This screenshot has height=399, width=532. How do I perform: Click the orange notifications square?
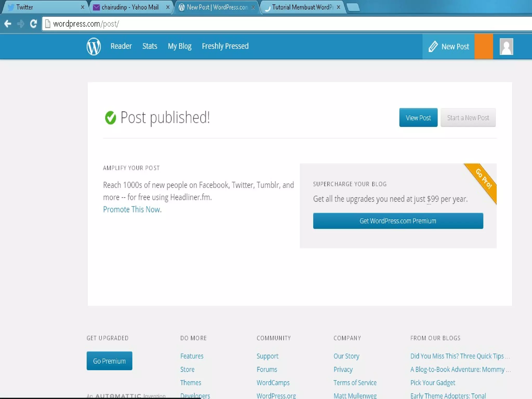(483, 46)
